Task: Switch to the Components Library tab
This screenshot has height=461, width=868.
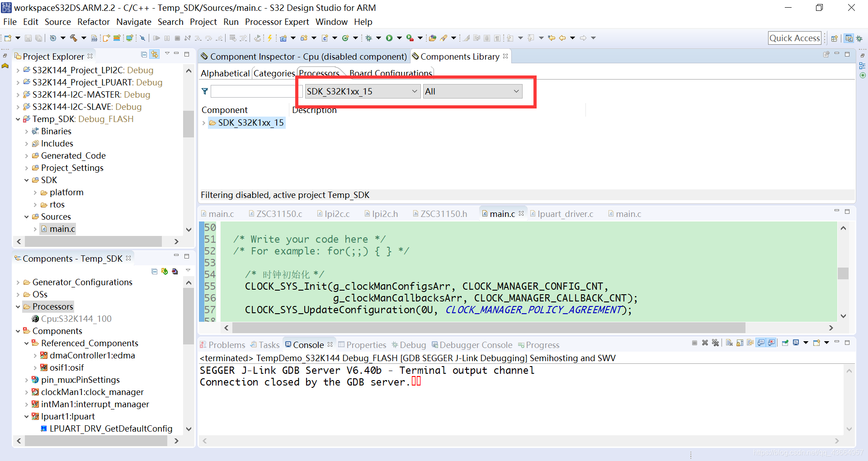Action: point(459,56)
